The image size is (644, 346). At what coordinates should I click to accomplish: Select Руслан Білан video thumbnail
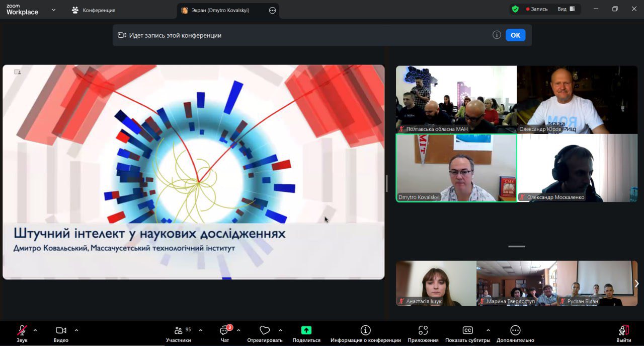[597, 283]
